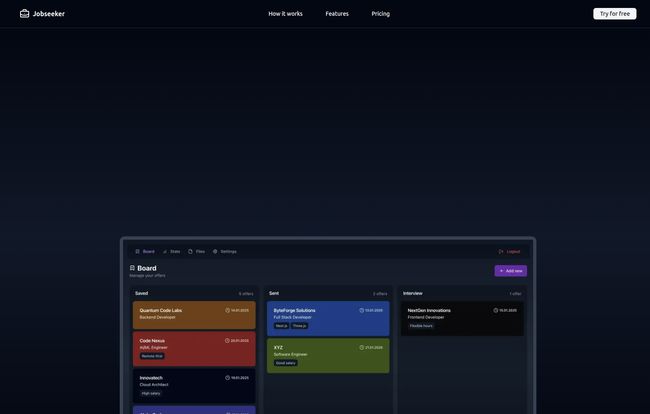Viewport: 650px width, 414px height.
Task: Go to the Features menu item
Action: click(x=337, y=14)
